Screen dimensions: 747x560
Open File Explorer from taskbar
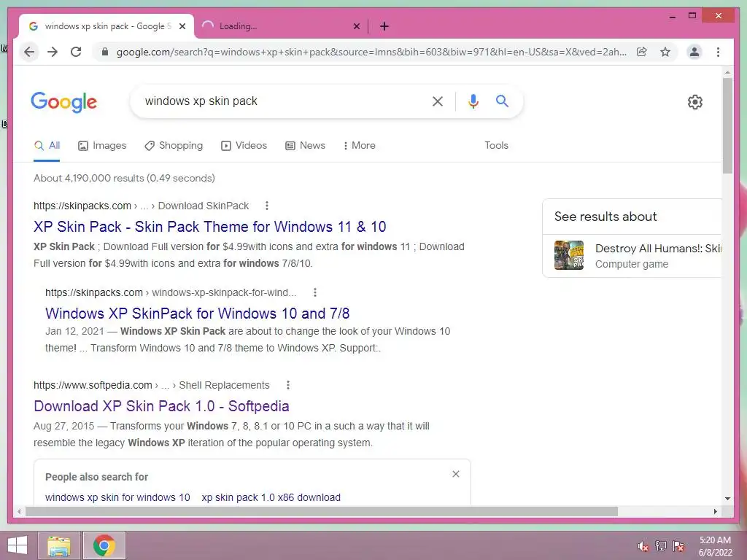59,545
